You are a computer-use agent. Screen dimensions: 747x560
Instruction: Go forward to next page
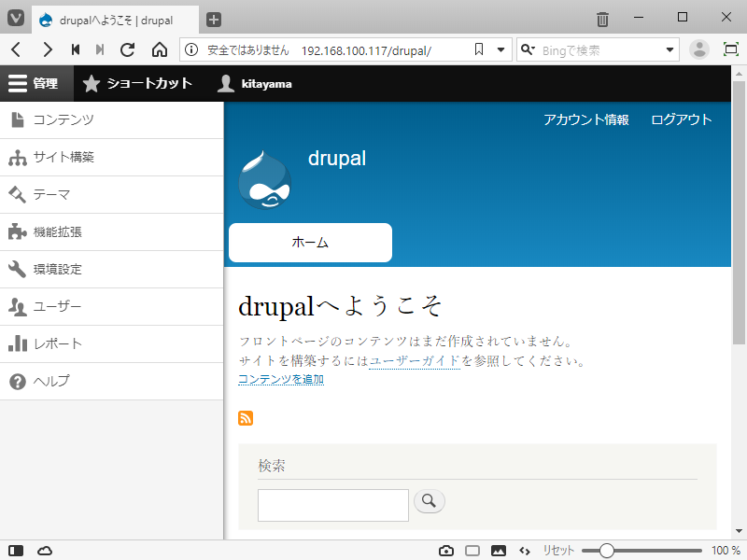48,49
